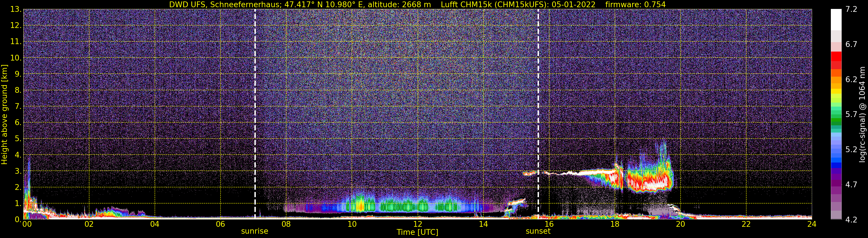This screenshot has width=868, height=238.
Task: Click the 'log(rc-signal) @ 1064 nm' colorbar label
Action: click(x=863, y=114)
